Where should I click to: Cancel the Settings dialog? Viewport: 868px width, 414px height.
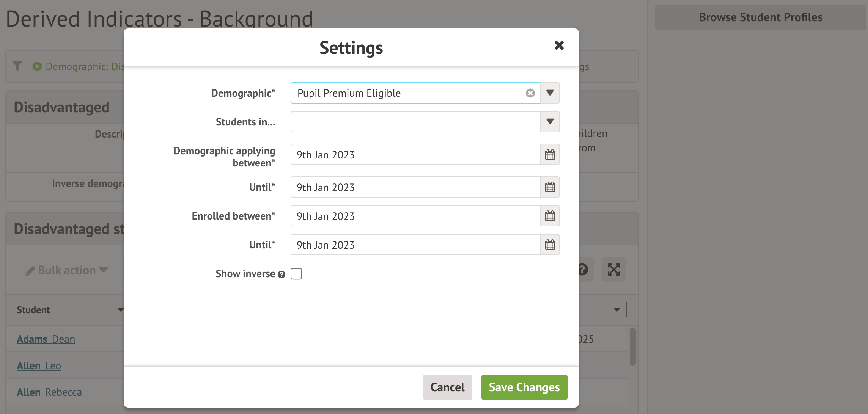447,387
